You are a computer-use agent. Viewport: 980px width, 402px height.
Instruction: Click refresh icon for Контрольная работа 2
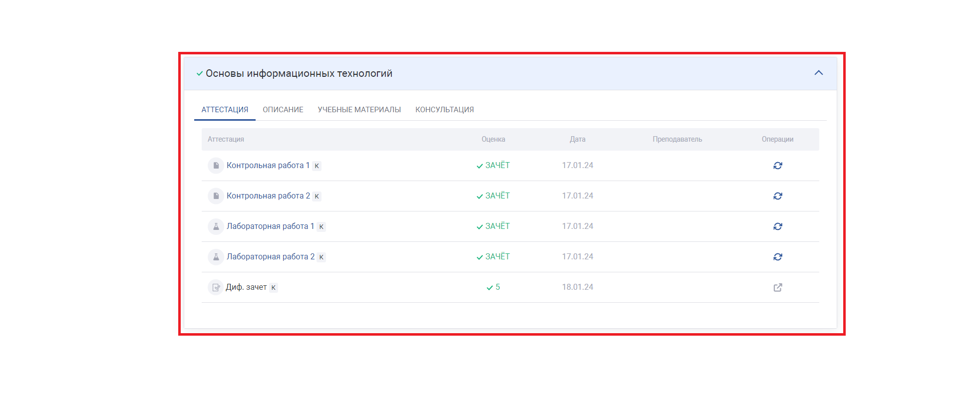(x=777, y=196)
